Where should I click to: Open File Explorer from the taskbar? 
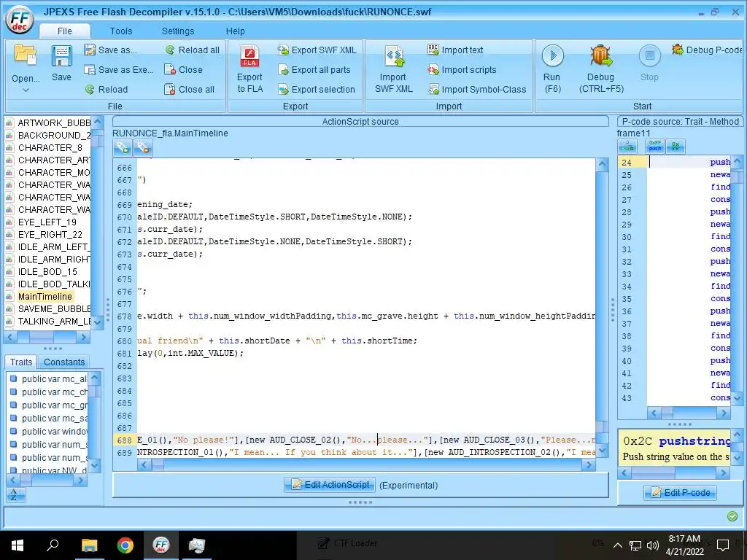tap(89, 545)
